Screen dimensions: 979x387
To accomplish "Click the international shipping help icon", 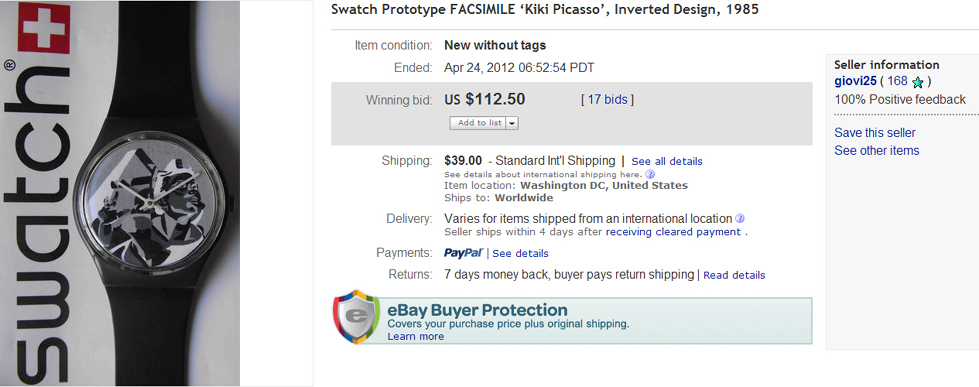I will point(649,174).
